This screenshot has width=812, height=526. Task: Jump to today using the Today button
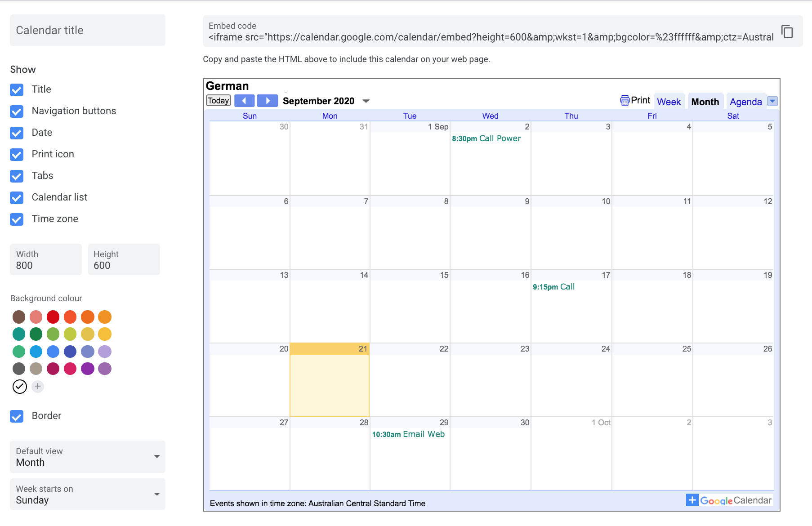(x=218, y=100)
